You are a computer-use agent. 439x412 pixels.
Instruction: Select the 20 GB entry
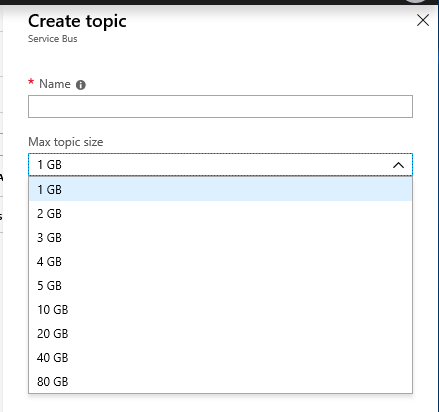pos(220,334)
